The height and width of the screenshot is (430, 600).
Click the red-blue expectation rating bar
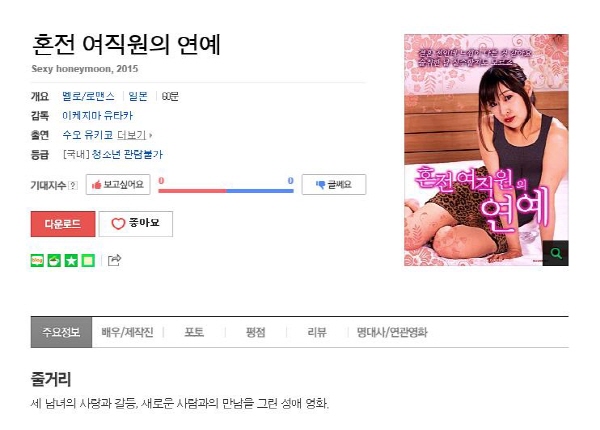[x=226, y=190]
